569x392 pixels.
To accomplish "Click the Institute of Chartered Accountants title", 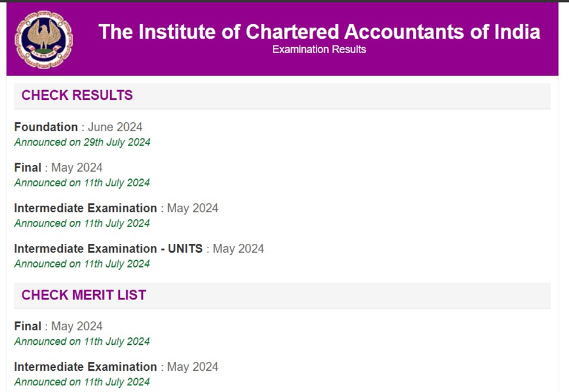I will pos(319,31).
